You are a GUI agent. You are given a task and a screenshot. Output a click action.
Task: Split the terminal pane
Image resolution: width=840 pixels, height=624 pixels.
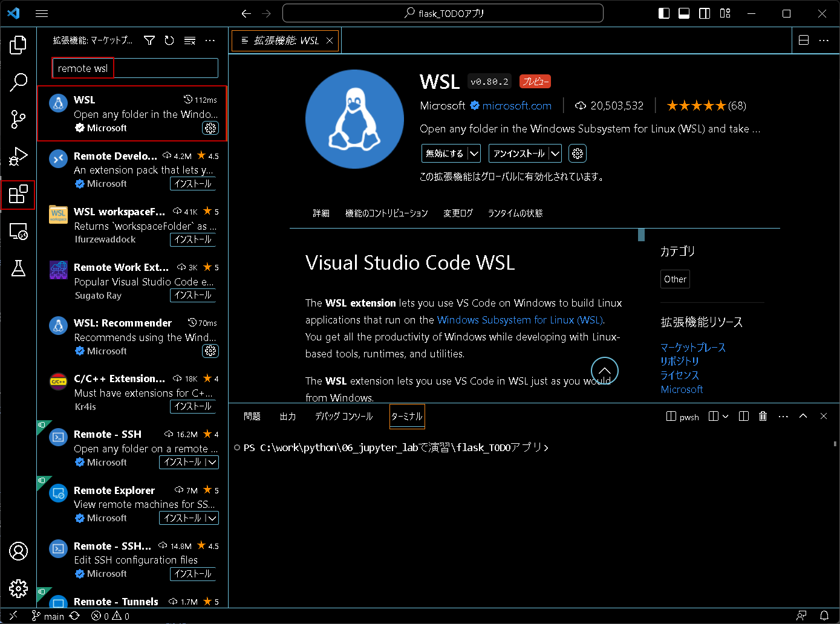point(744,416)
